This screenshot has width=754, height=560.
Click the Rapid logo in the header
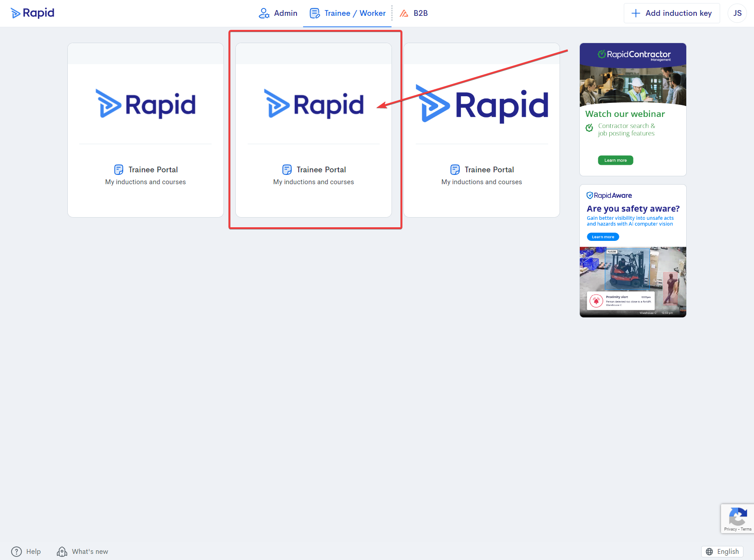(x=33, y=13)
